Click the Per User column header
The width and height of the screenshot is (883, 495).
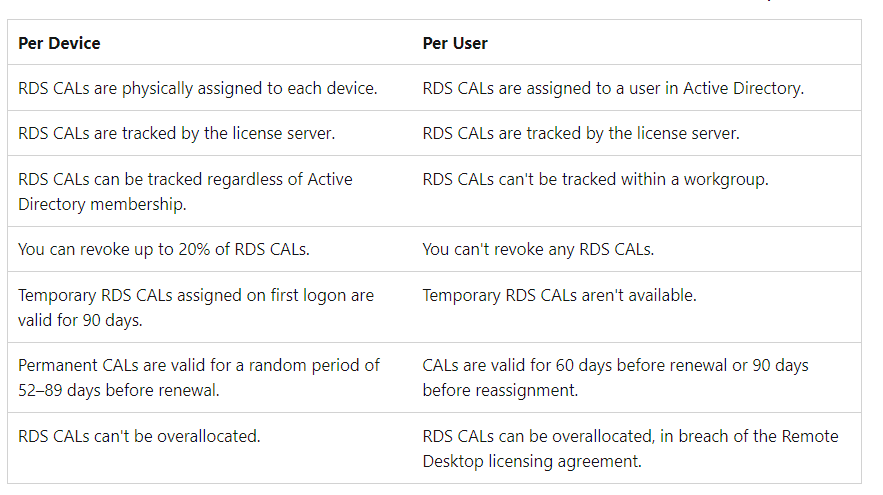coord(455,44)
